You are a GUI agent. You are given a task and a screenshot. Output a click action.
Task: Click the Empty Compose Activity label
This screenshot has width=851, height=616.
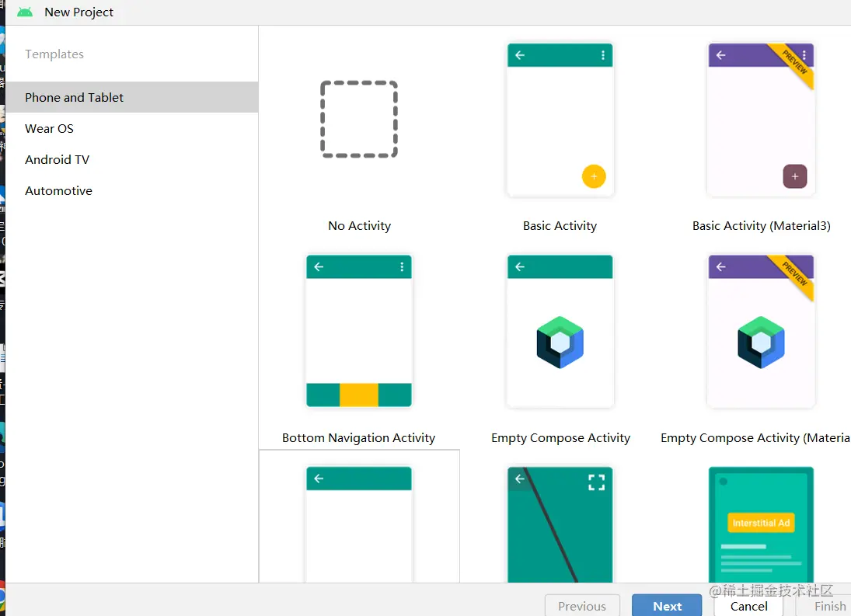point(560,437)
